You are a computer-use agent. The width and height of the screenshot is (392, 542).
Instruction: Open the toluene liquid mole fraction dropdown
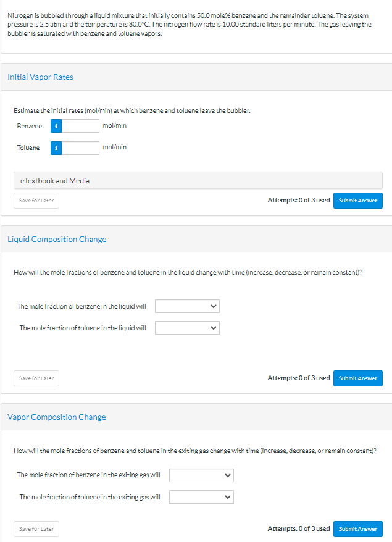(187, 328)
